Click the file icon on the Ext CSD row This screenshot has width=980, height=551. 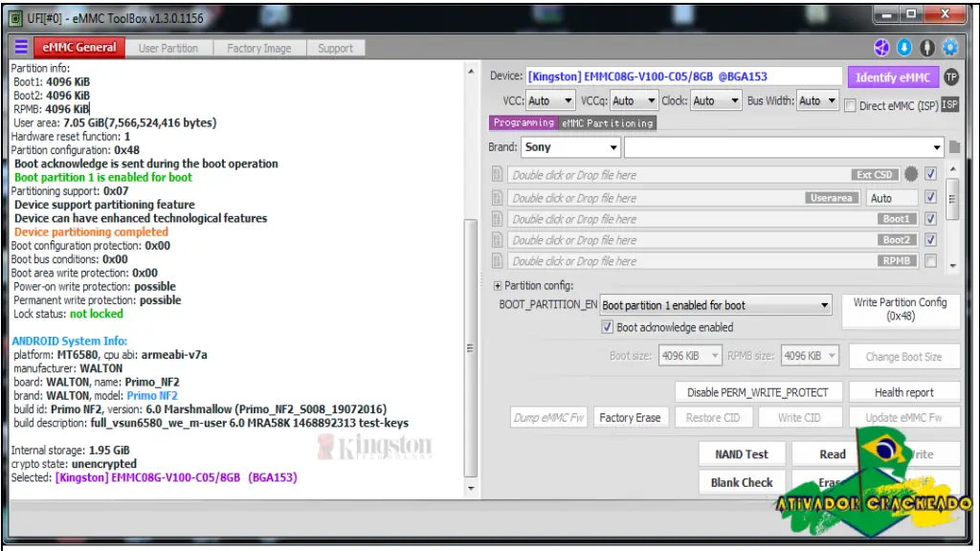click(x=497, y=174)
